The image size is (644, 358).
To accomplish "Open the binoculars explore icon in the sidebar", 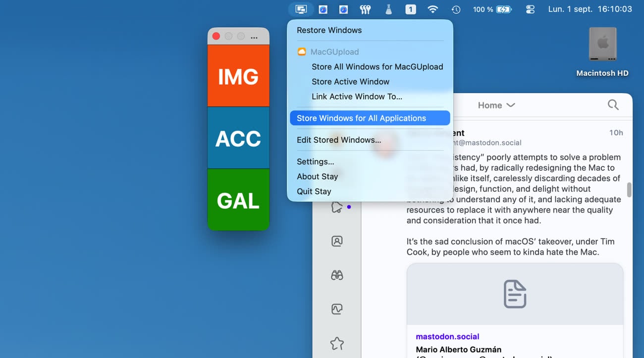I will (x=337, y=275).
